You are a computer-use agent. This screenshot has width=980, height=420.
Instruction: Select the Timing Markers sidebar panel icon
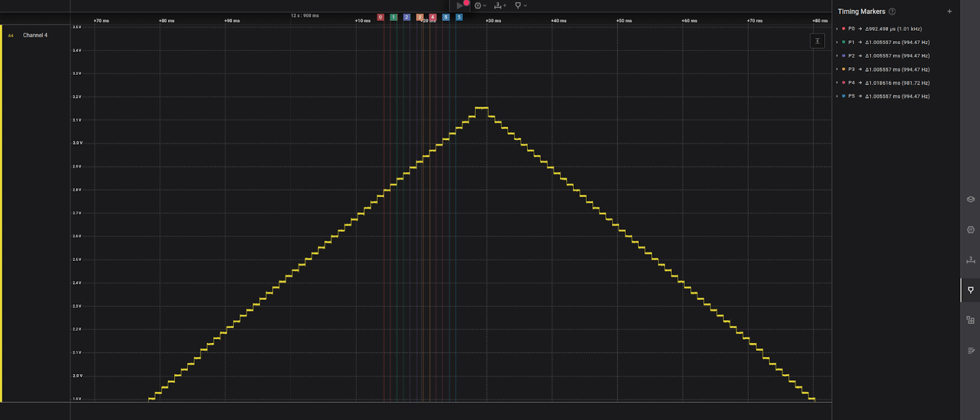970,290
